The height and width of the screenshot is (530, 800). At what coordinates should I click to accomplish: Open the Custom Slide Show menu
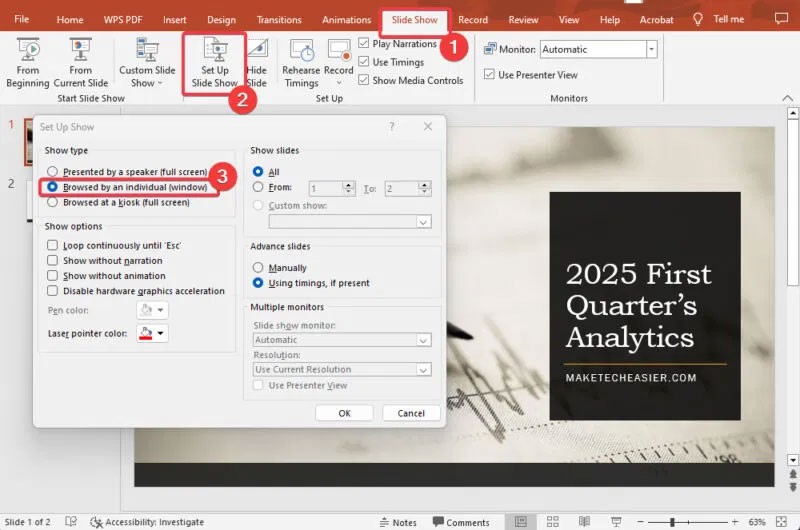(x=149, y=62)
